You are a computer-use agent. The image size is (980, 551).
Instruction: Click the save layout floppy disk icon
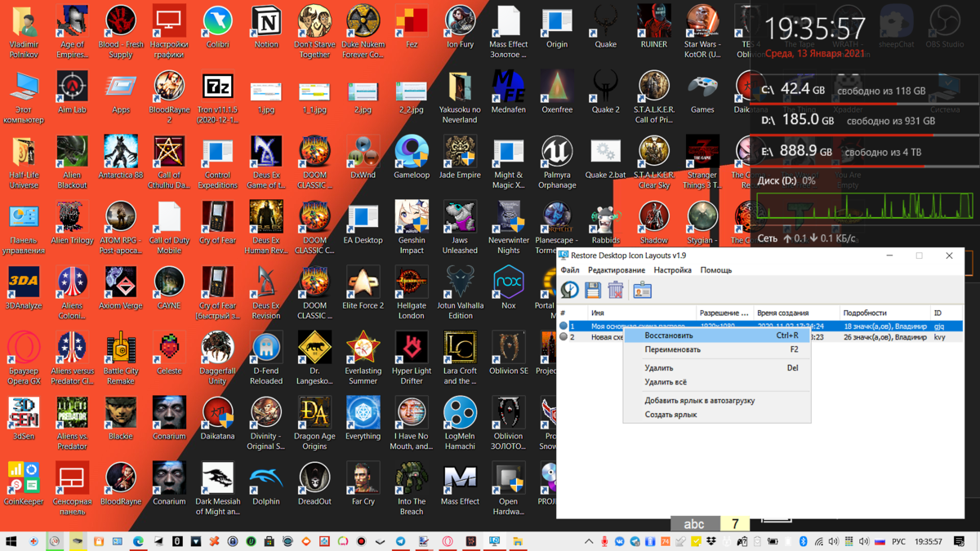click(593, 290)
